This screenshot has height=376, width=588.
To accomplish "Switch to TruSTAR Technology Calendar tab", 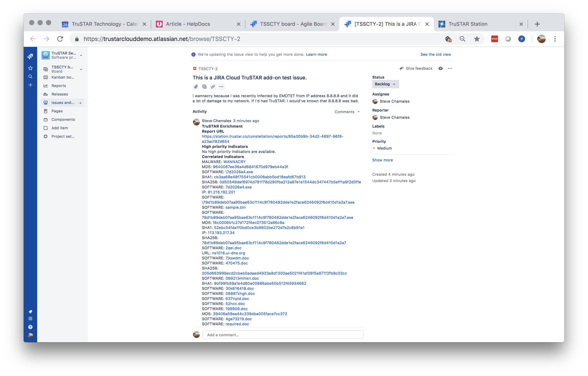I will [x=104, y=24].
